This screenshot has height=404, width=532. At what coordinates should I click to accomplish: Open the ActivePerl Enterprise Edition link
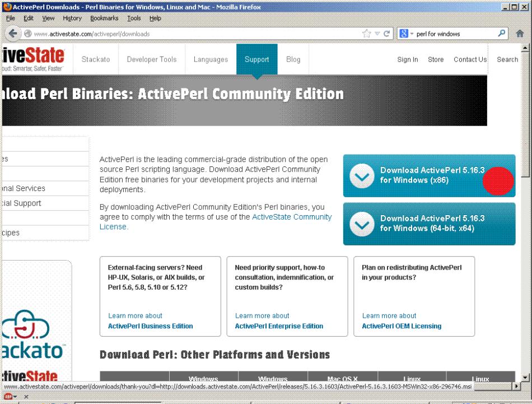pyautogui.click(x=279, y=326)
